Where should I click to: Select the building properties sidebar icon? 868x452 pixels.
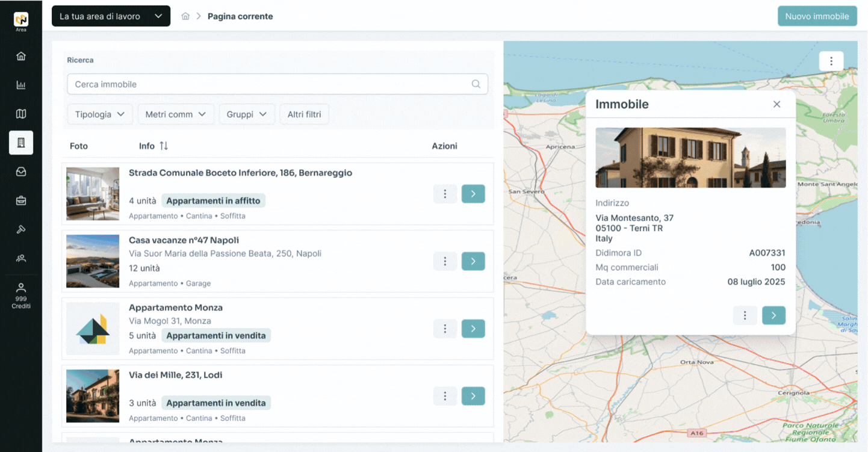(x=21, y=143)
